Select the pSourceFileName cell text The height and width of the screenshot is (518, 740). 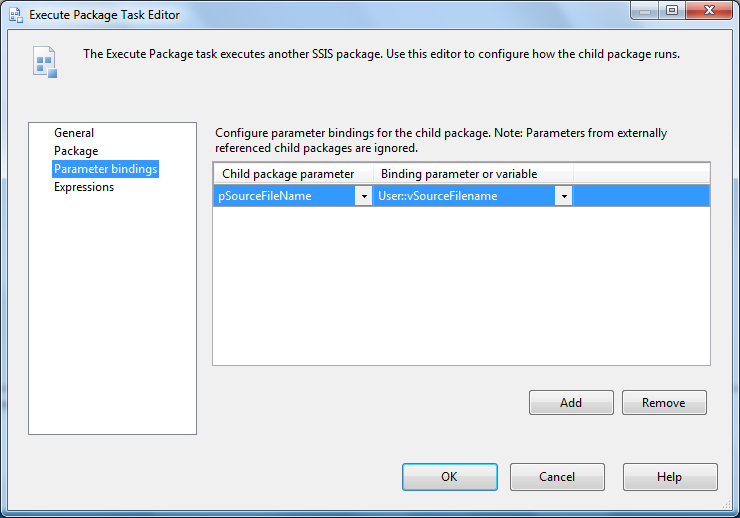(265, 196)
